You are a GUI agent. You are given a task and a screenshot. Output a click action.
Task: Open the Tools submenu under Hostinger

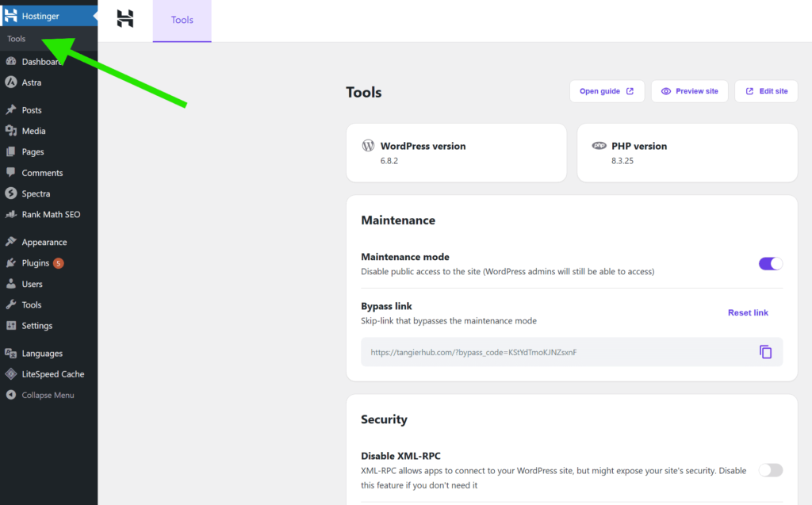click(17, 39)
